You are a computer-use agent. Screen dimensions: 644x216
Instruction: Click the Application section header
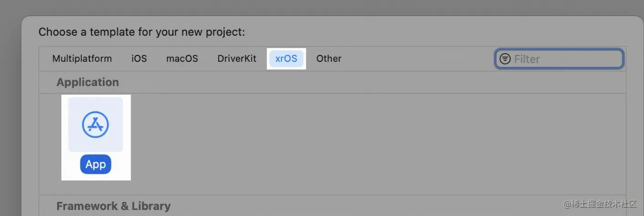click(87, 82)
